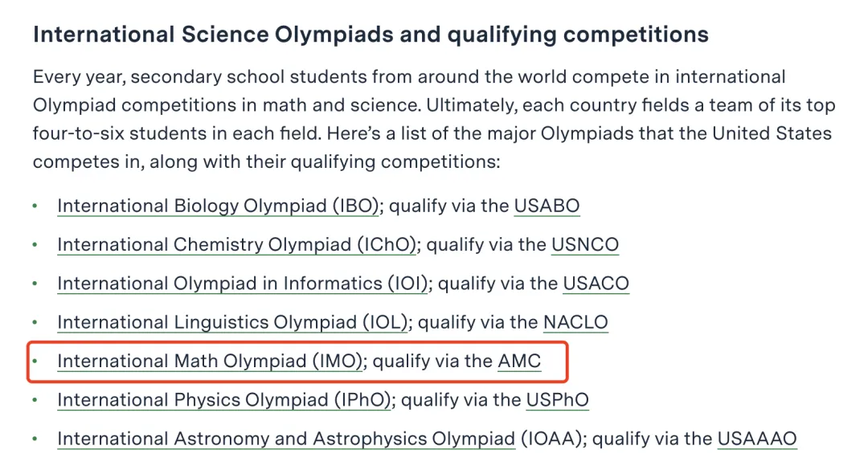Viewport: 868px width, 470px height.
Task: Open the International Biology Olympiad (IBO) link
Action: (218, 206)
